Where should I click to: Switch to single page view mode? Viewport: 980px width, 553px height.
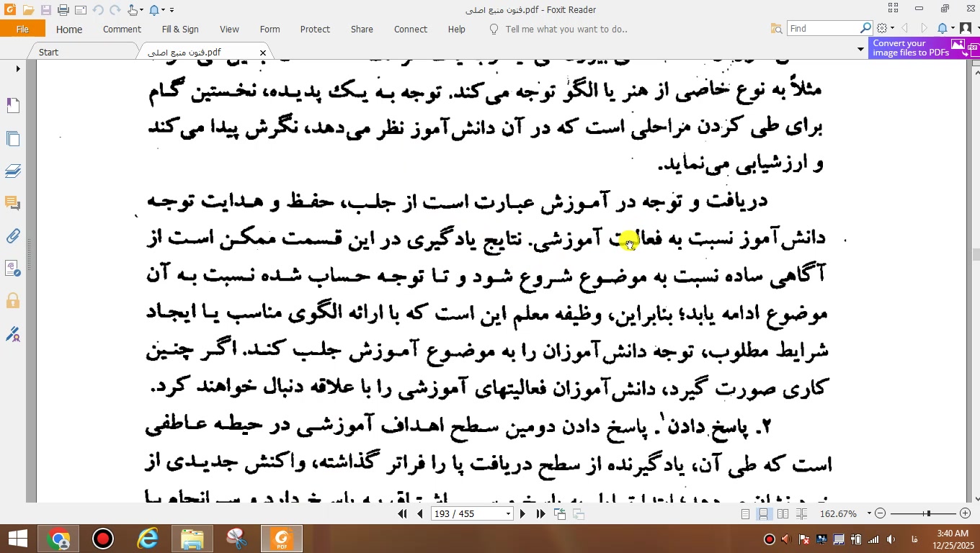(x=745, y=513)
